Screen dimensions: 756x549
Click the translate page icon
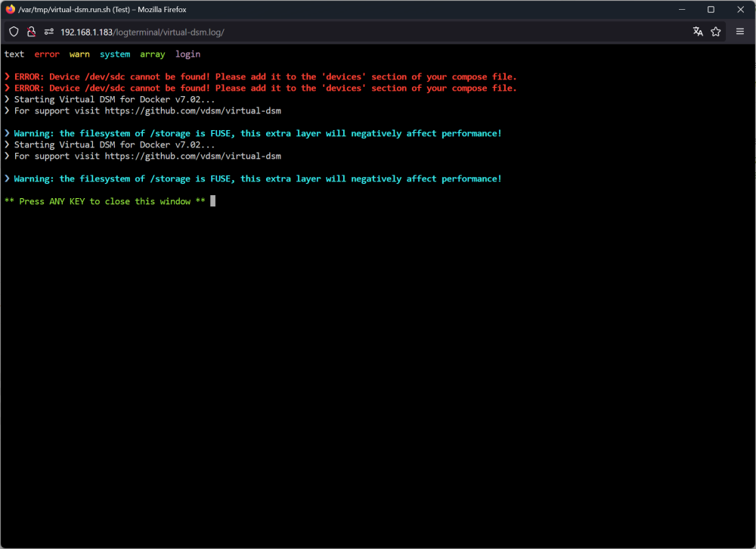click(x=698, y=32)
